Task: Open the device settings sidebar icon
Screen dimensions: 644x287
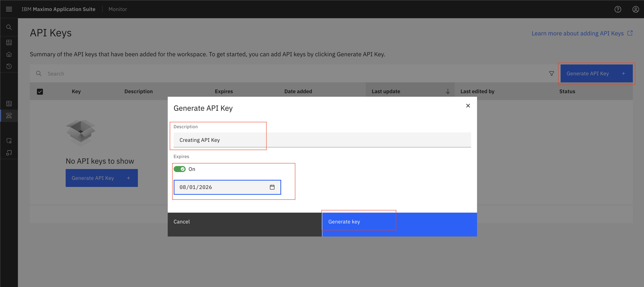Action: 9,141
